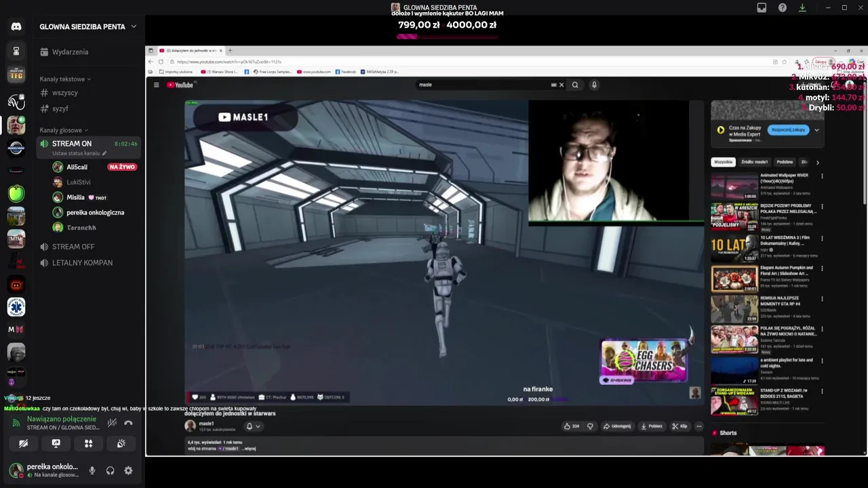Image resolution: width=868 pixels, height=488 pixels.
Task: Open the syzyf text channel
Action: tap(88, 108)
